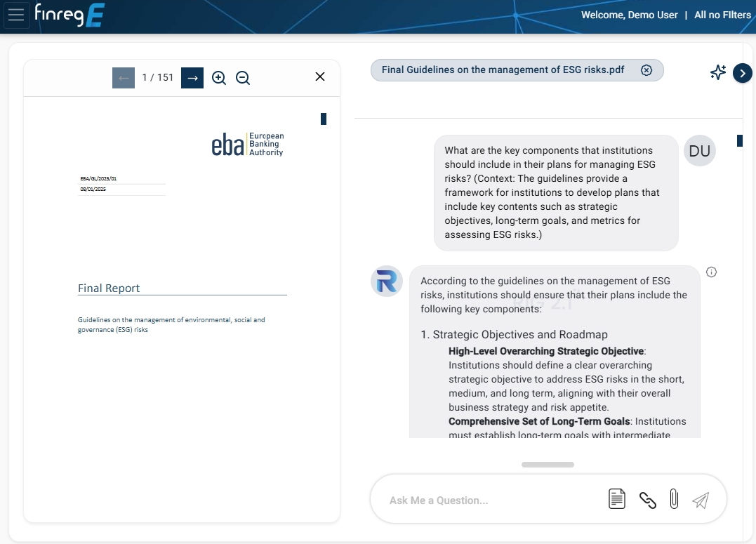Image resolution: width=756 pixels, height=544 pixels.
Task: Open the document icon in chat input
Action: 616,499
